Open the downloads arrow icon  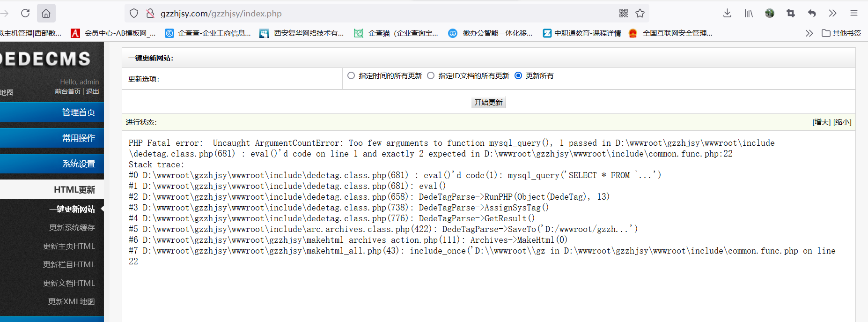click(x=727, y=13)
